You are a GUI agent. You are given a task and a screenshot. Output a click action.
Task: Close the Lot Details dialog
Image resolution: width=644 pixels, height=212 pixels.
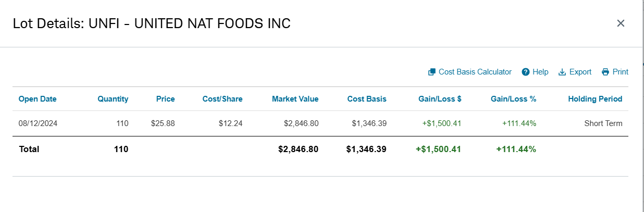621,23
